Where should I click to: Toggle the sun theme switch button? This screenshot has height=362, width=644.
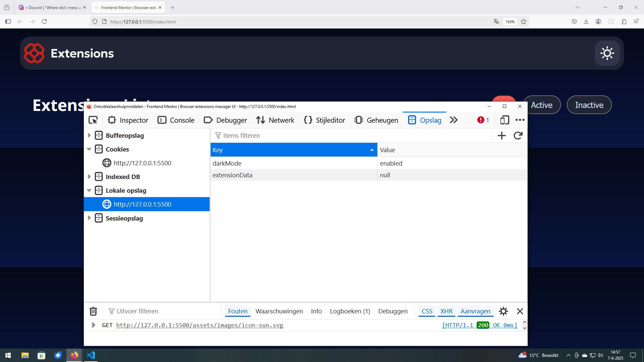607,53
